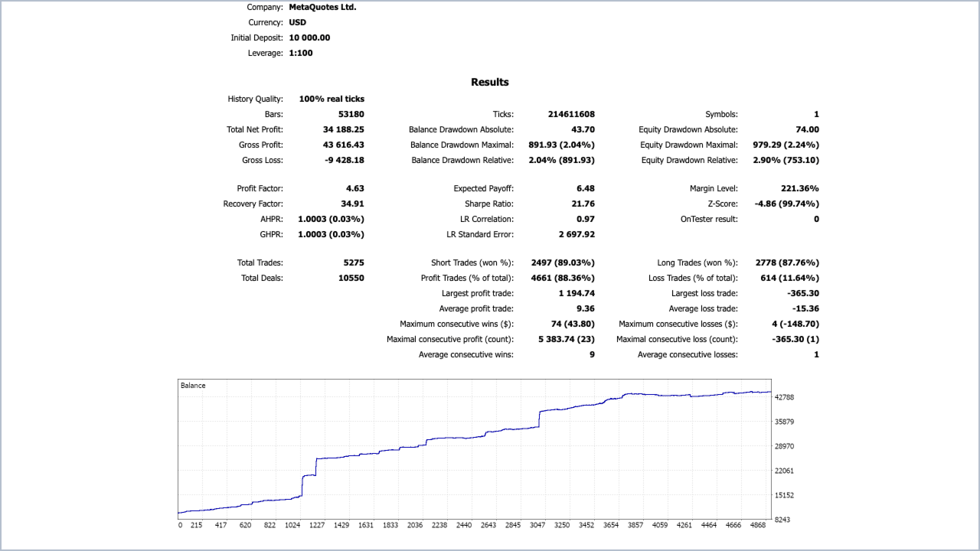Select the currency value "USD"
The image size is (980, 551).
[298, 22]
